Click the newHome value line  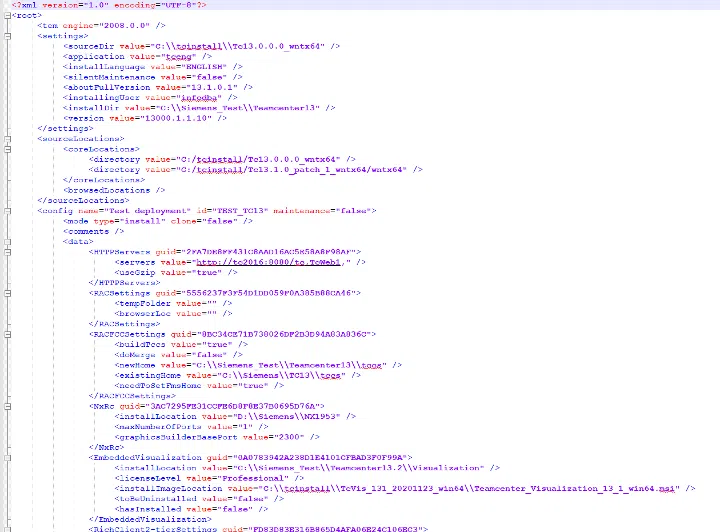pyautogui.click(x=258, y=365)
